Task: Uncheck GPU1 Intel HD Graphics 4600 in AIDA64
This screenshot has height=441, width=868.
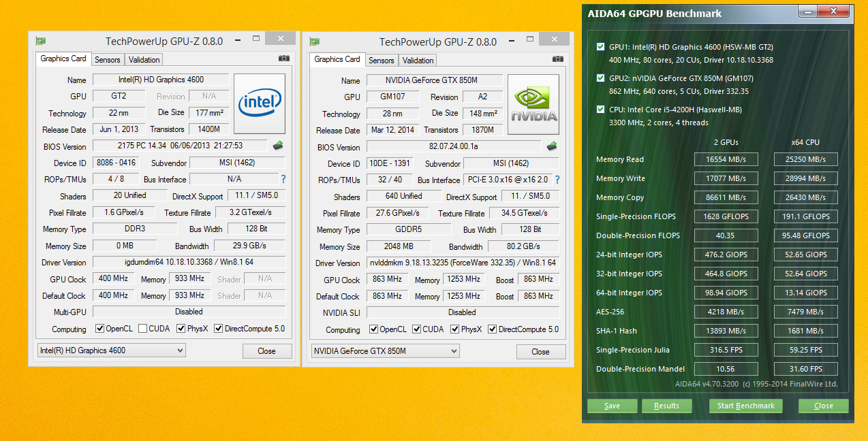Action: (x=600, y=47)
